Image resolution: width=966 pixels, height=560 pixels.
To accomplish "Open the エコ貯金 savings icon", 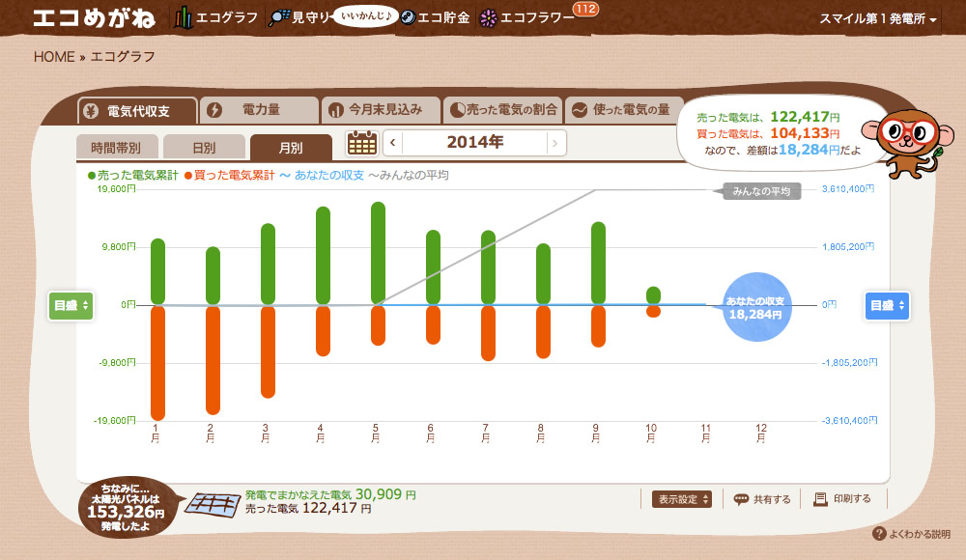I will click(x=408, y=18).
